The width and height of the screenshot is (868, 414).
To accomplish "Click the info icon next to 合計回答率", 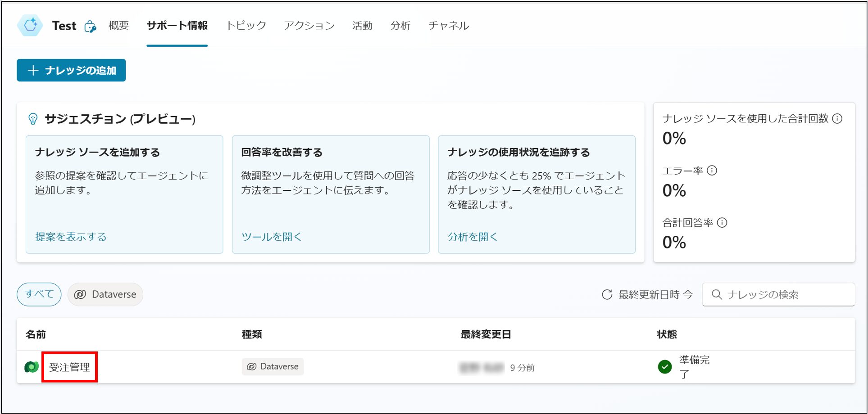I will [x=723, y=222].
